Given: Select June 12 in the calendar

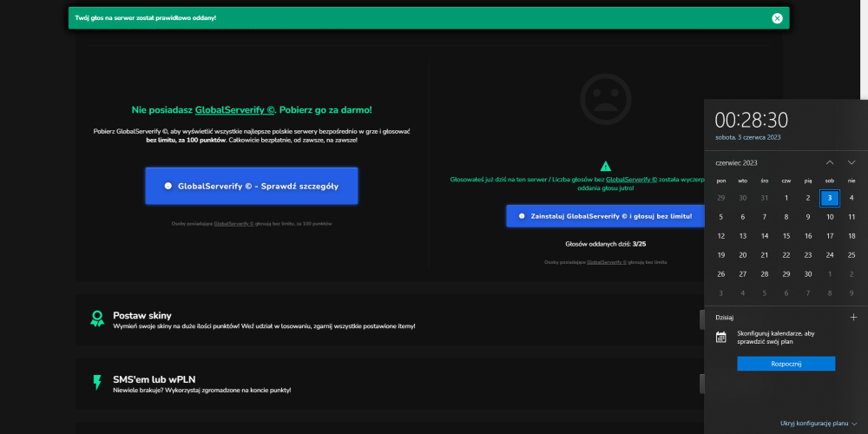Looking at the screenshot, I should coord(720,236).
